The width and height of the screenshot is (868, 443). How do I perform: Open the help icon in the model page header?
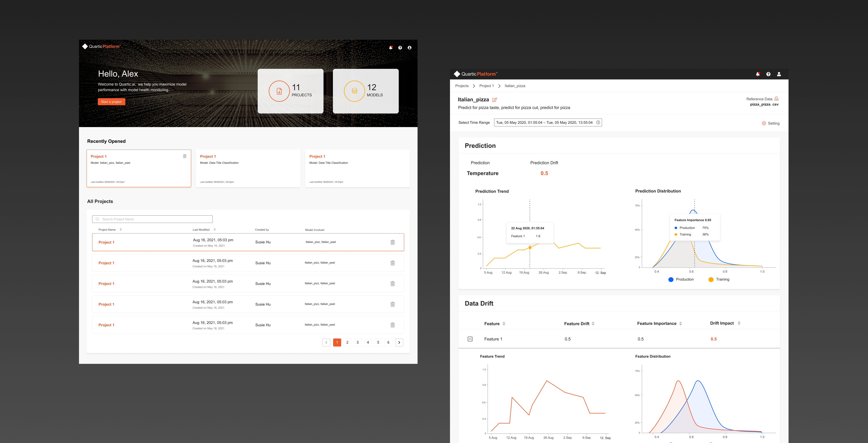(x=768, y=74)
